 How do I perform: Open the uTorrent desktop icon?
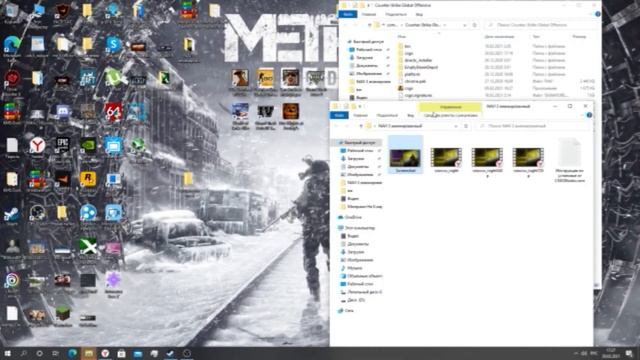(113, 78)
